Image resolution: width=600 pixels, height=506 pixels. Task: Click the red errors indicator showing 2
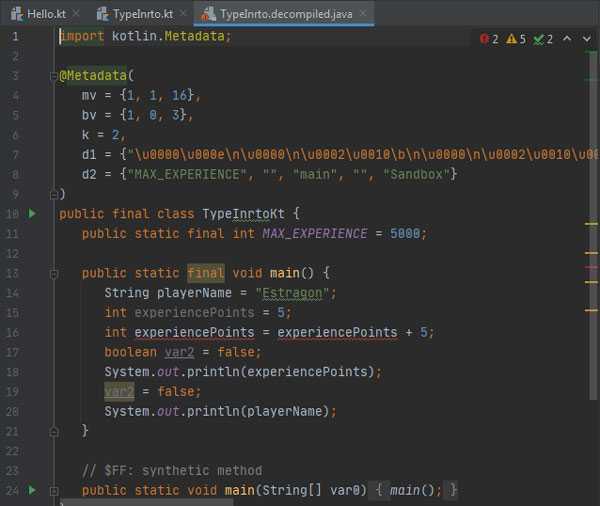489,39
